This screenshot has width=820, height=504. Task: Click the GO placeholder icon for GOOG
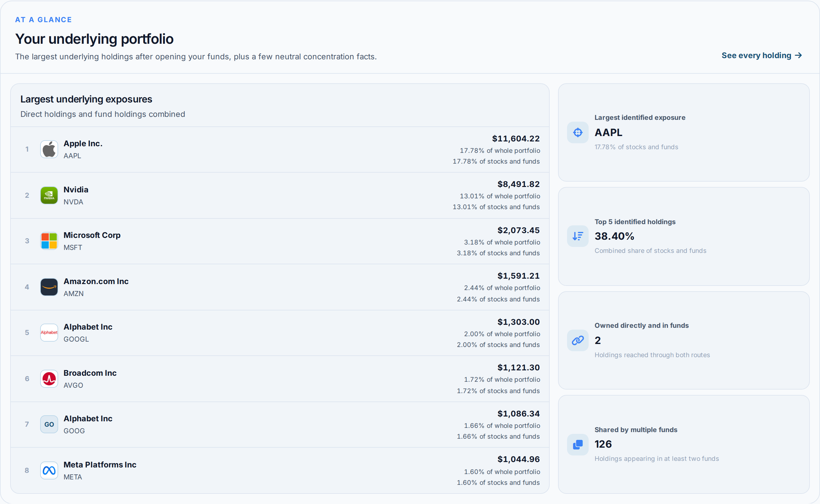click(x=49, y=424)
